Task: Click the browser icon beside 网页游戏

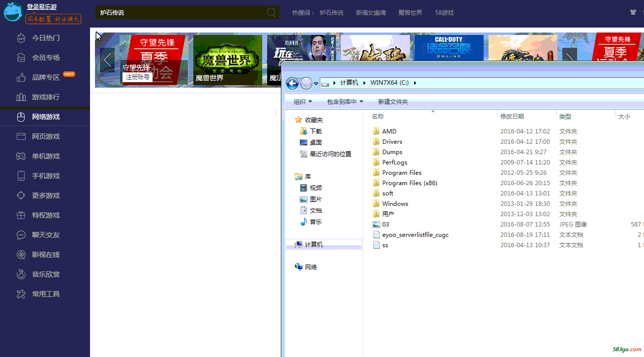Action: (x=21, y=136)
